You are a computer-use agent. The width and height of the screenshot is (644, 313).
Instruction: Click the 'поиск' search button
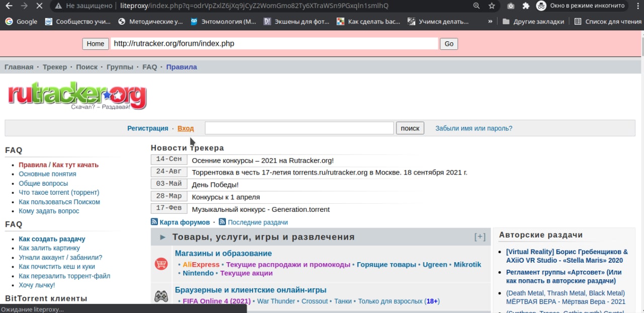tap(410, 128)
